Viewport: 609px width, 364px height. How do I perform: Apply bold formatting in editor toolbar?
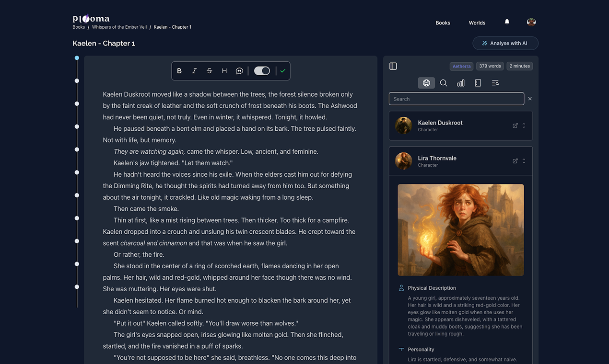[179, 71]
